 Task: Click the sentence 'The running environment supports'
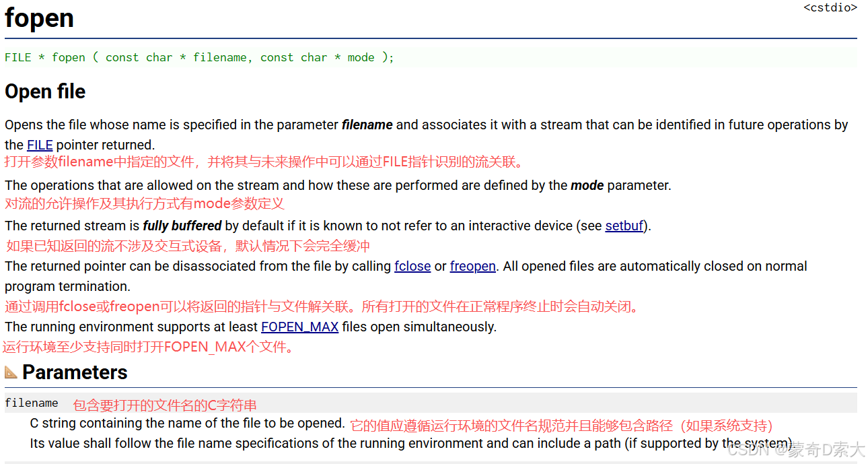pos(250,327)
